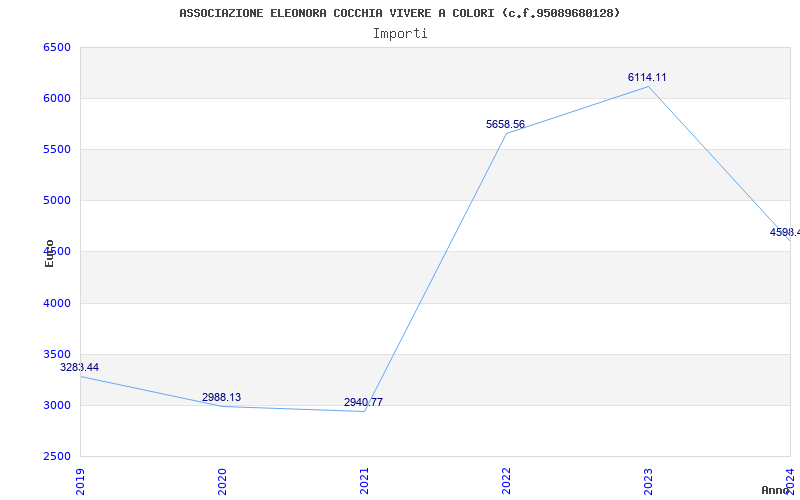The height and width of the screenshot is (500, 800).
Task: Select the 2940.77 data label
Action: [x=363, y=403]
